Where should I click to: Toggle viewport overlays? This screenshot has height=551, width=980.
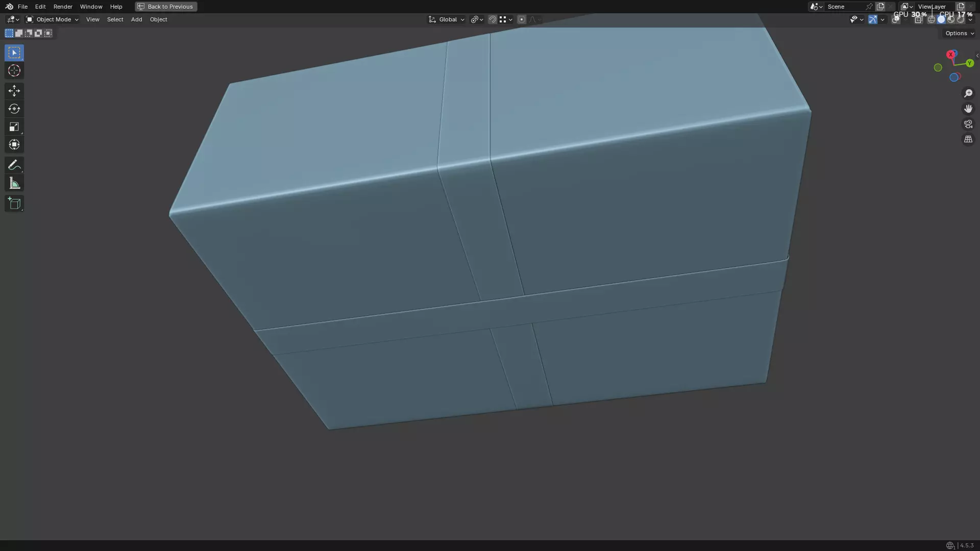coord(896,19)
